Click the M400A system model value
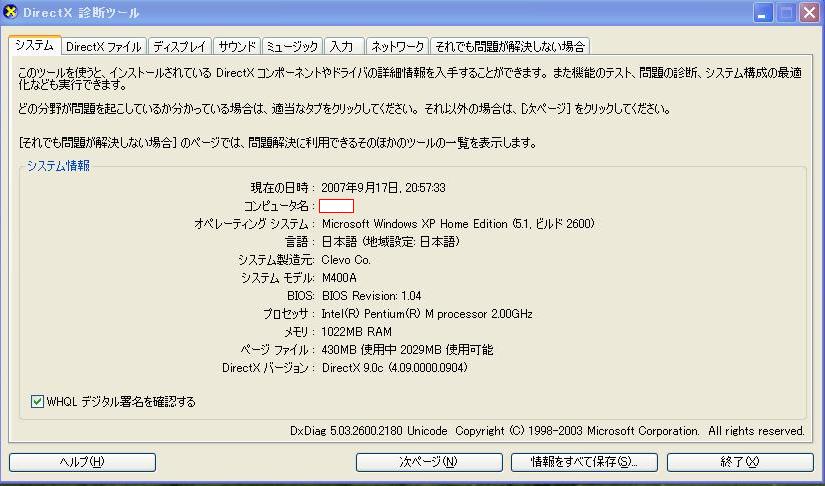This screenshot has height=486, width=825. (339, 278)
